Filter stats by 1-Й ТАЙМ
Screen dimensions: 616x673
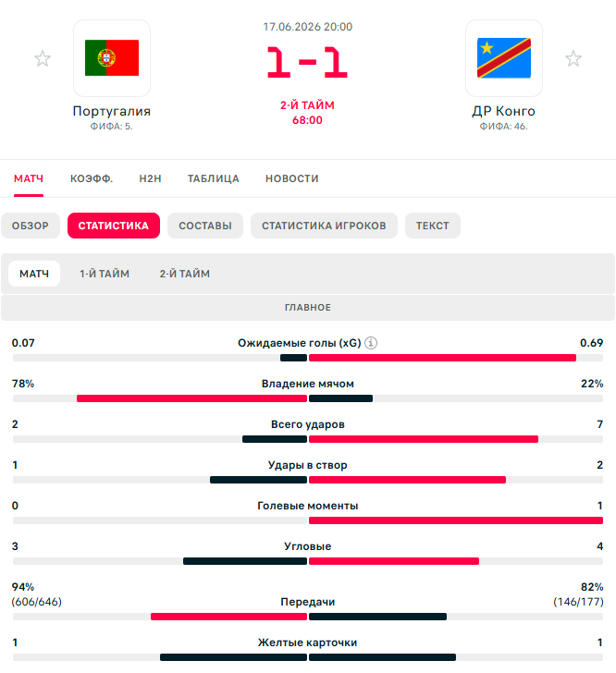pos(105,274)
